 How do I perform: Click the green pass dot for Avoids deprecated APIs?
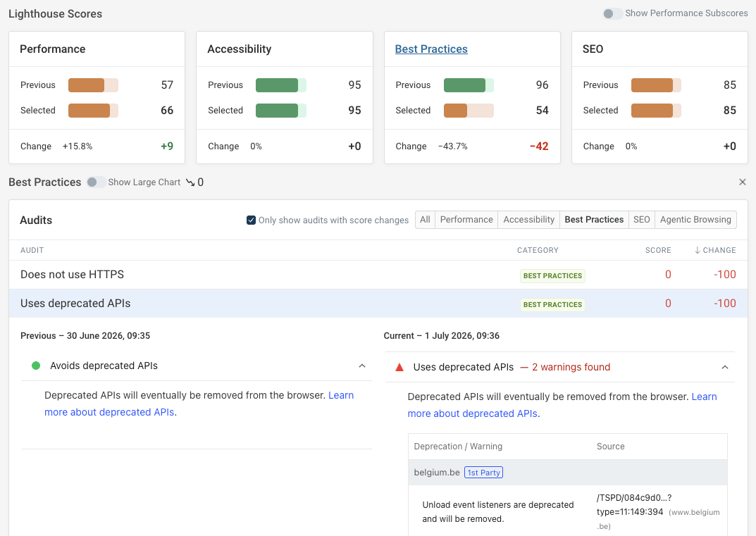click(x=36, y=366)
